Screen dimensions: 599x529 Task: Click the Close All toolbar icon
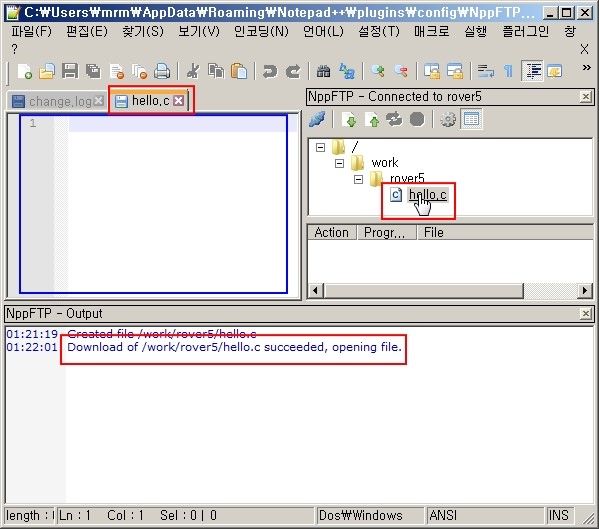pyautogui.click(x=139, y=71)
